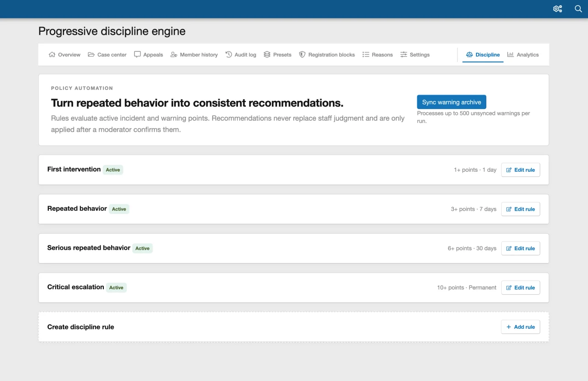This screenshot has height=381, width=588.
Task: Edit the Serious repeated behavior rule
Action: 520,248
